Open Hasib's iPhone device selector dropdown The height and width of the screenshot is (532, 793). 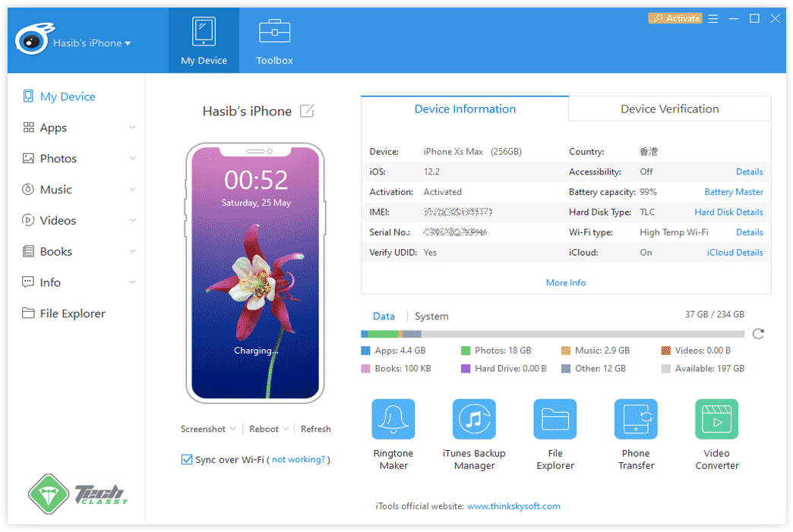(x=91, y=43)
